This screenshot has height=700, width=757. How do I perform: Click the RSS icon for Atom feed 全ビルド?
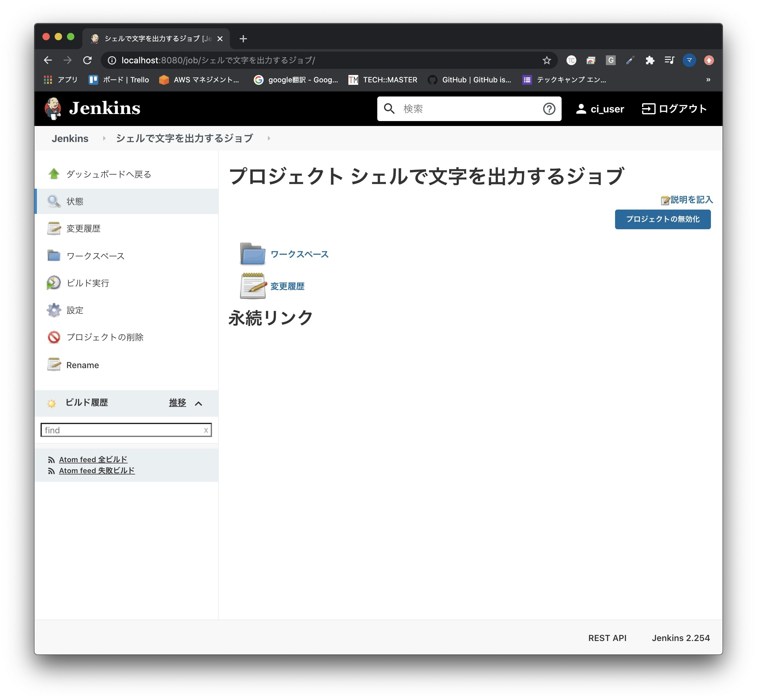coord(52,459)
